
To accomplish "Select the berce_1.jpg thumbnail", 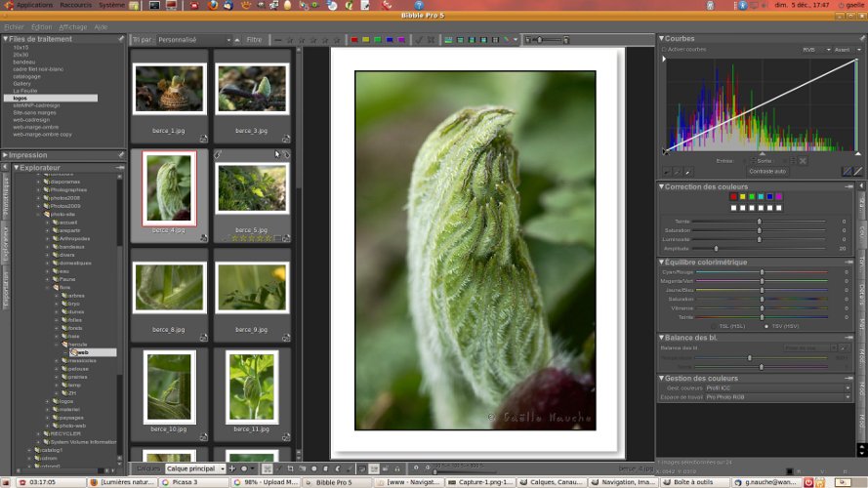I will click(x=169, y=89).
